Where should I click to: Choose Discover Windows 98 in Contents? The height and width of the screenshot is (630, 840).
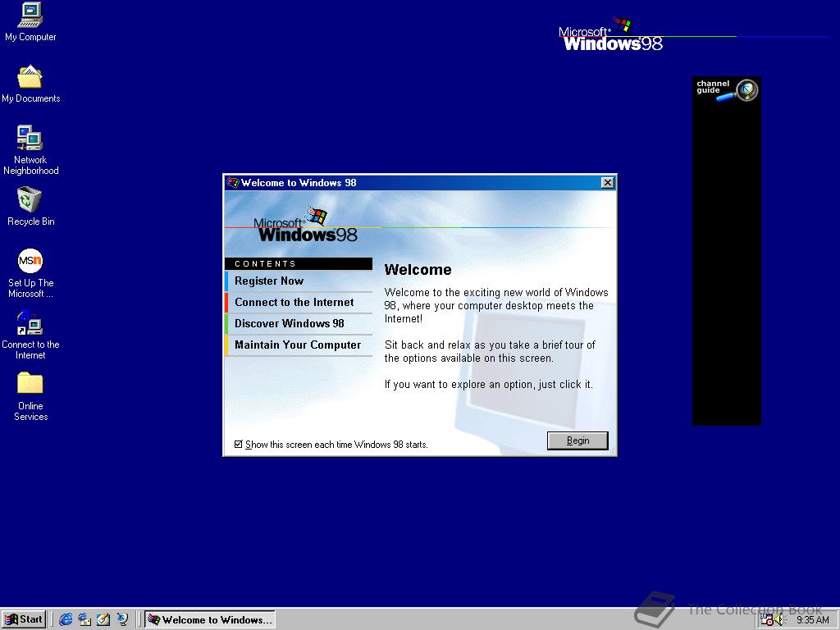coord(299,323)
